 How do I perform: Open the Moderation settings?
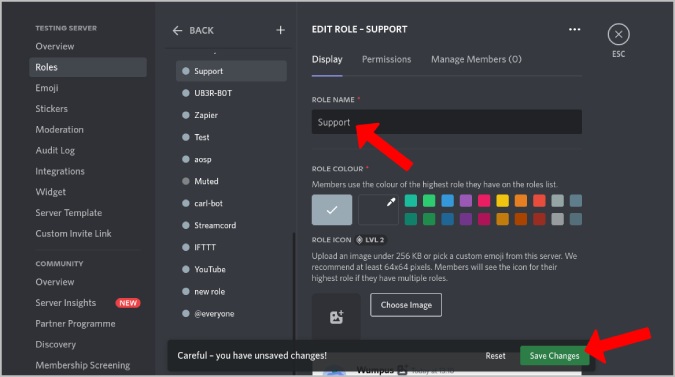point(59,130)
